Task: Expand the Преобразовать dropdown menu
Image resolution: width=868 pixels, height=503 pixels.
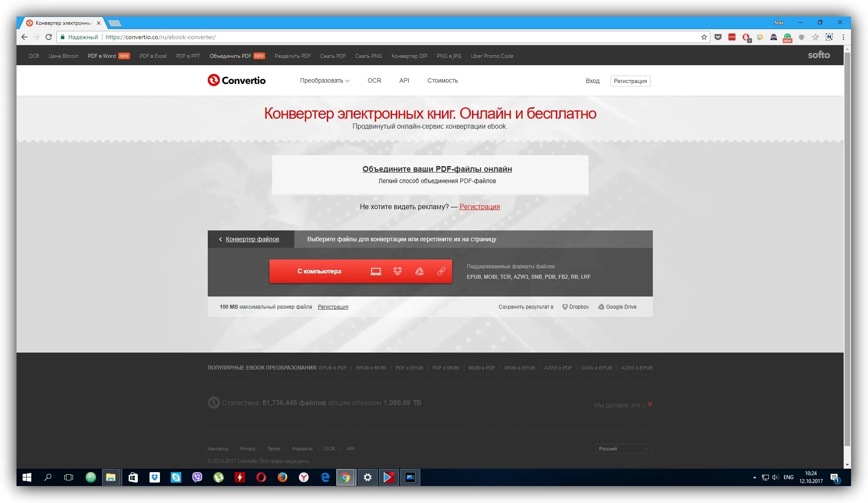Action: click(x=325, y=80)
